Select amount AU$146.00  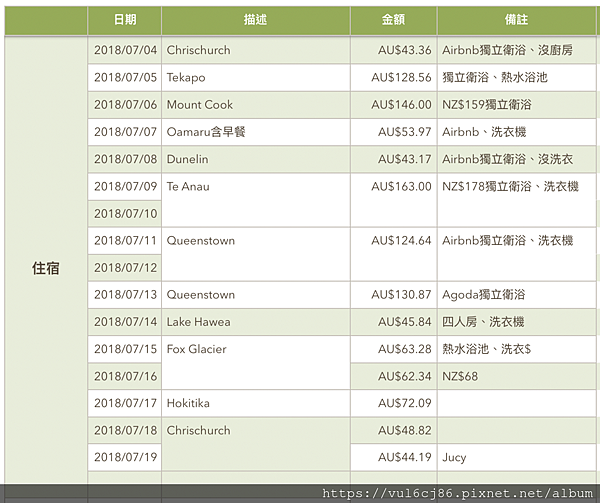click(394, 105)
